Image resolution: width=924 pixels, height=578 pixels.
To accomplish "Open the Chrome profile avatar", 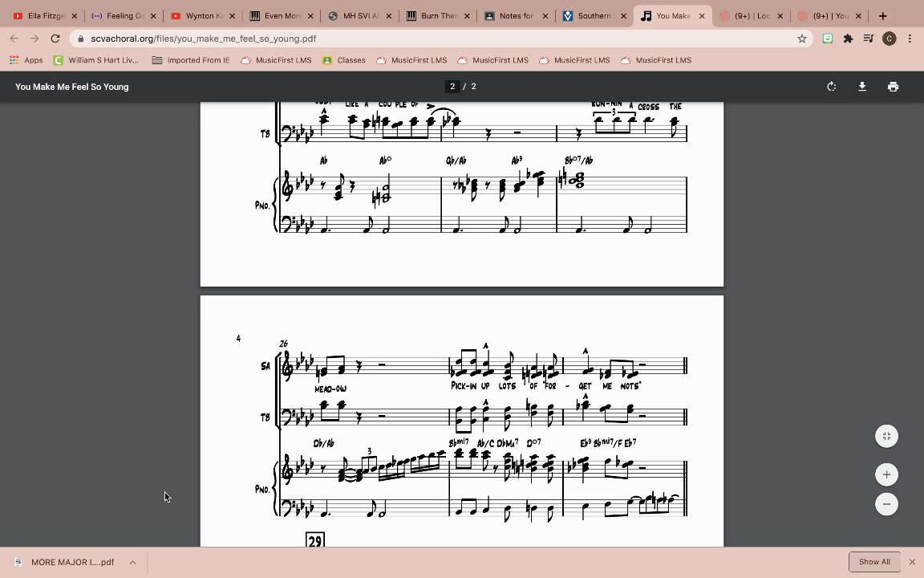I will [x=889, y=39].
